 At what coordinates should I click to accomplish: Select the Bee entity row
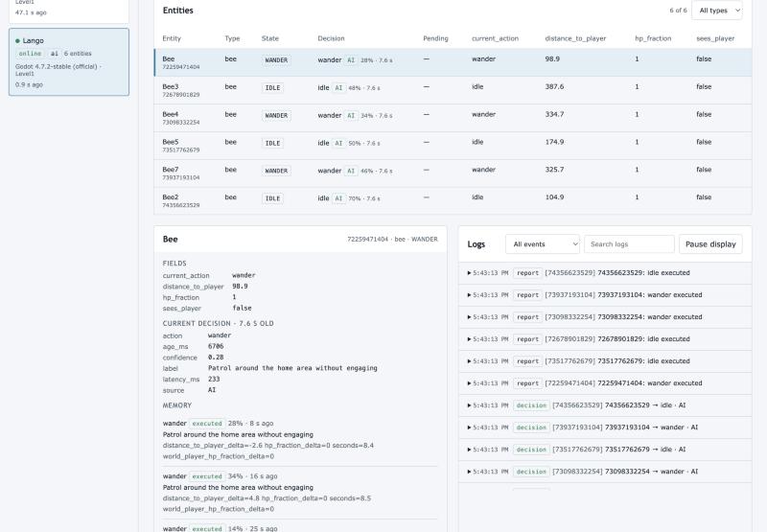(453, 62)
